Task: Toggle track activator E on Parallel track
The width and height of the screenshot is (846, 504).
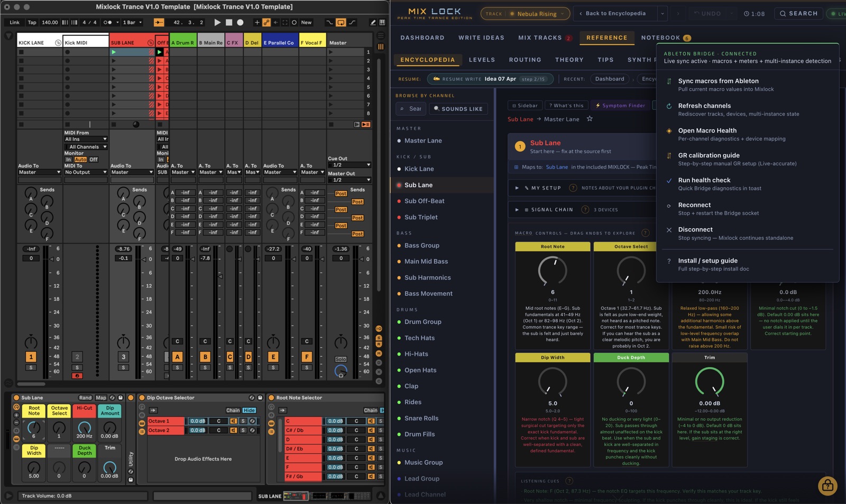Action: pos(273,357)
